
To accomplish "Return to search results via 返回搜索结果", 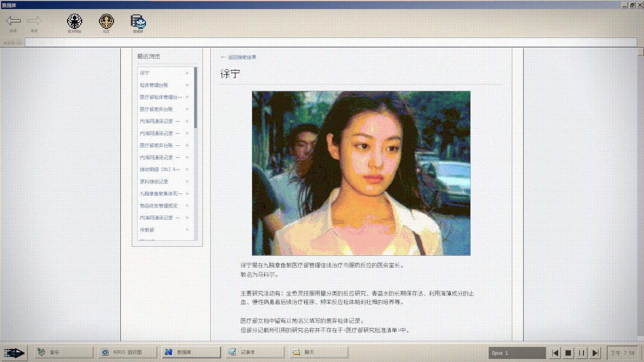I will click(x=238, y=57).
